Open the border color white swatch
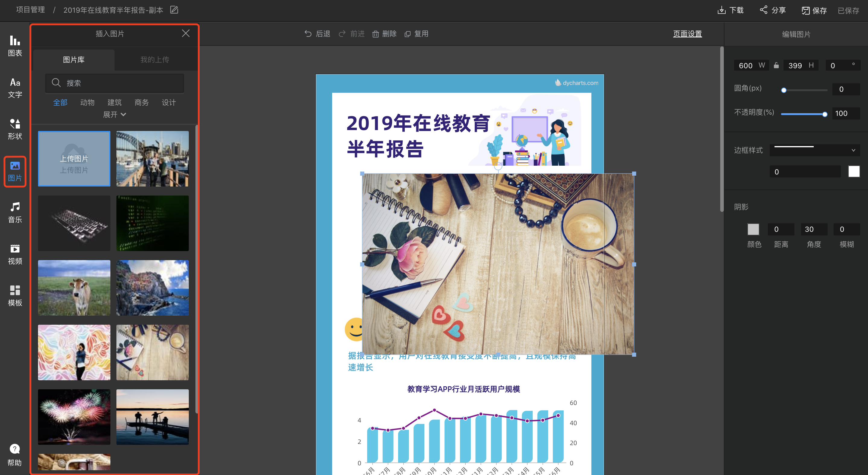This screenshot has width=868, height=475. 854,172
